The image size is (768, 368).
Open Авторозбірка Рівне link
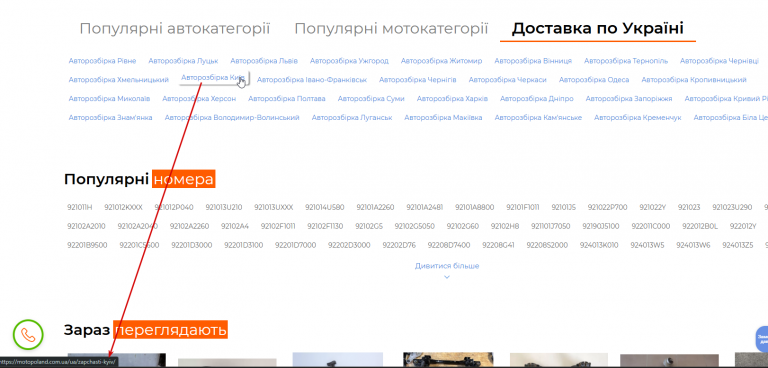(x=102, y=61)
